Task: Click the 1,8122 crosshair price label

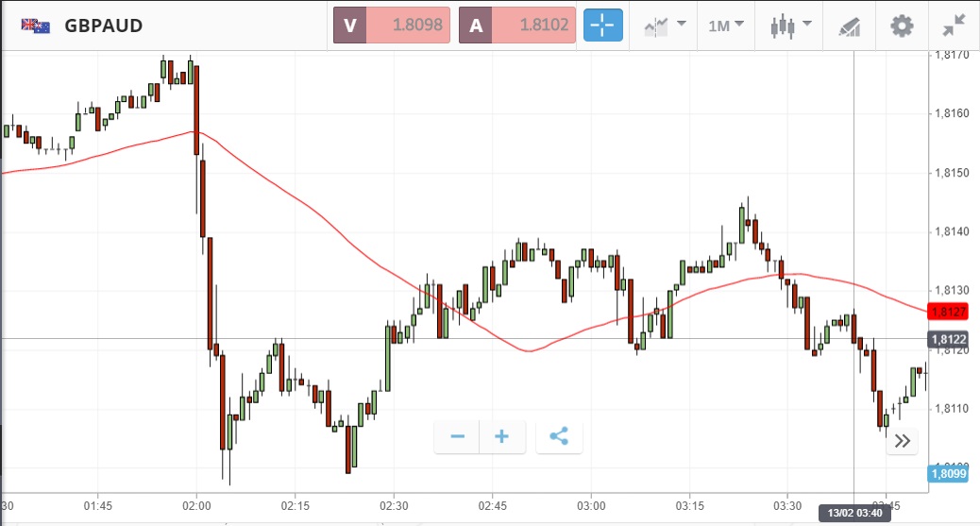Action: [946, 339]
